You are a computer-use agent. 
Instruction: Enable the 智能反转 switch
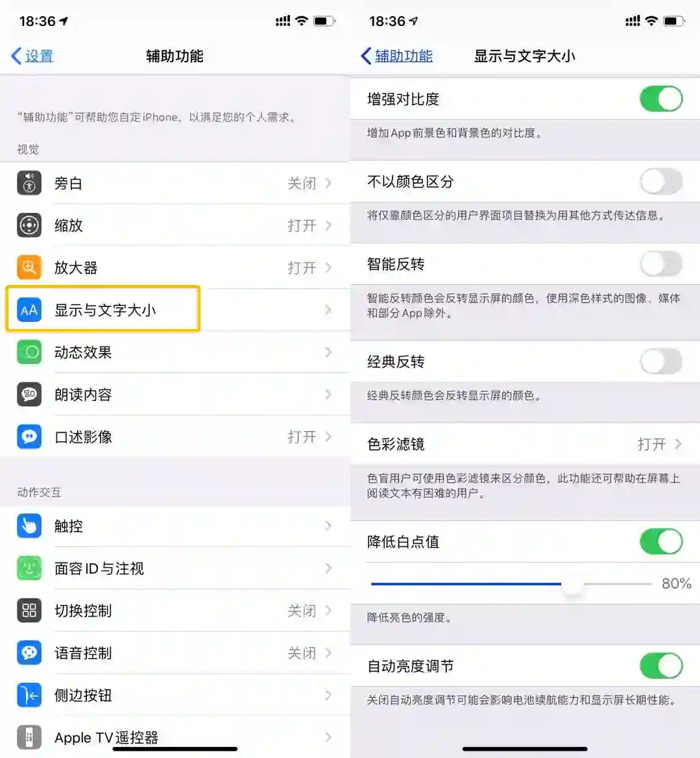tap(661, 264)
